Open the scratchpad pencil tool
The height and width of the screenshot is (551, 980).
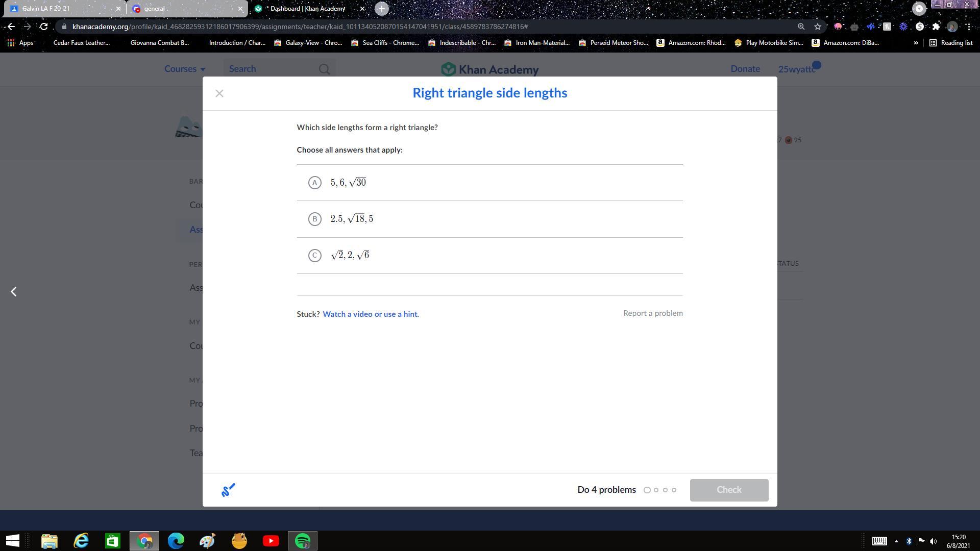point(228,490)
